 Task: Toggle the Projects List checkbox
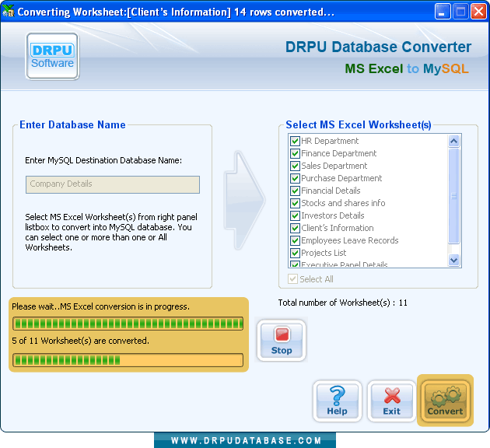click(295, 253)
